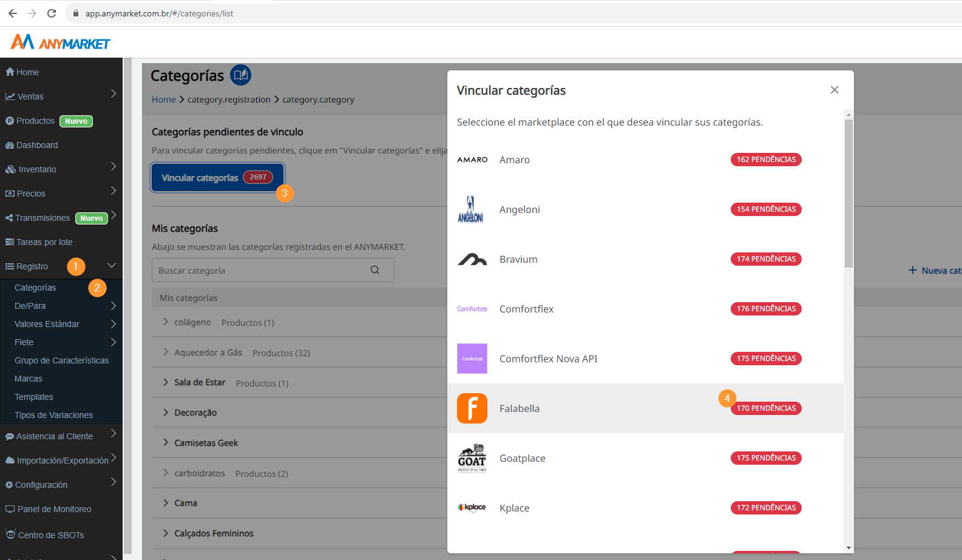Click into the Buscar categoría field

coord(273,270)
